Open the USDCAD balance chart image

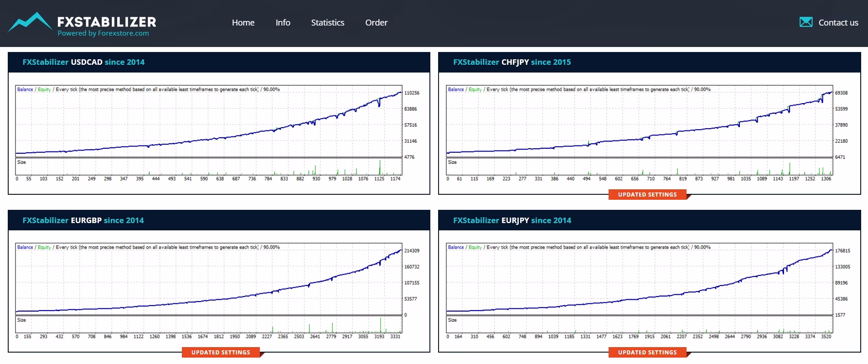point(218,133)
